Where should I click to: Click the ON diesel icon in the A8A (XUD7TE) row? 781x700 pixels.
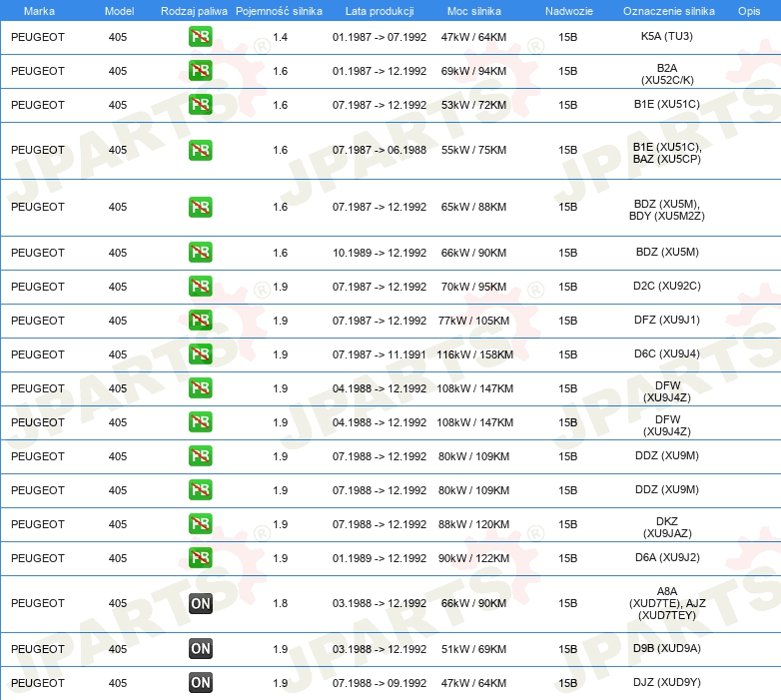[200, 603]
